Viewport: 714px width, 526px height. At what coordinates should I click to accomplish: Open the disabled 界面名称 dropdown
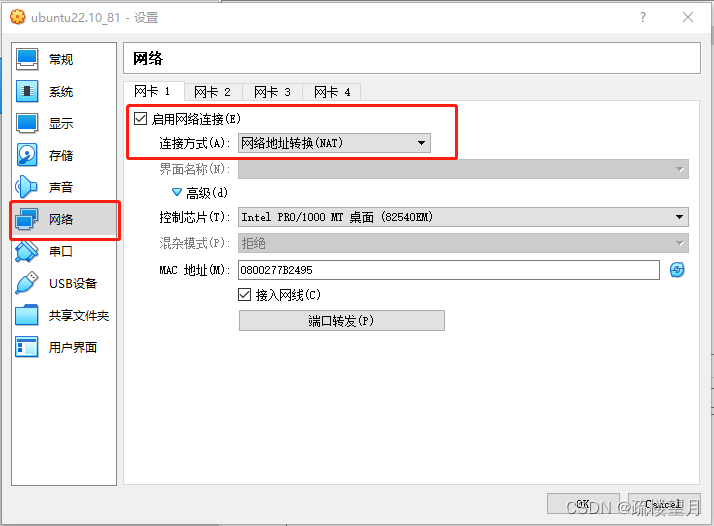click(x=463, y=169)
